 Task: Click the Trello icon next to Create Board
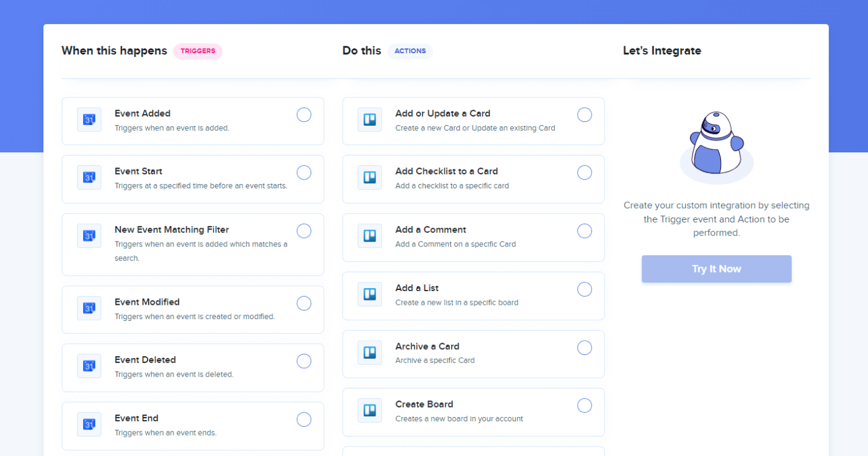(x=370, y=410)
